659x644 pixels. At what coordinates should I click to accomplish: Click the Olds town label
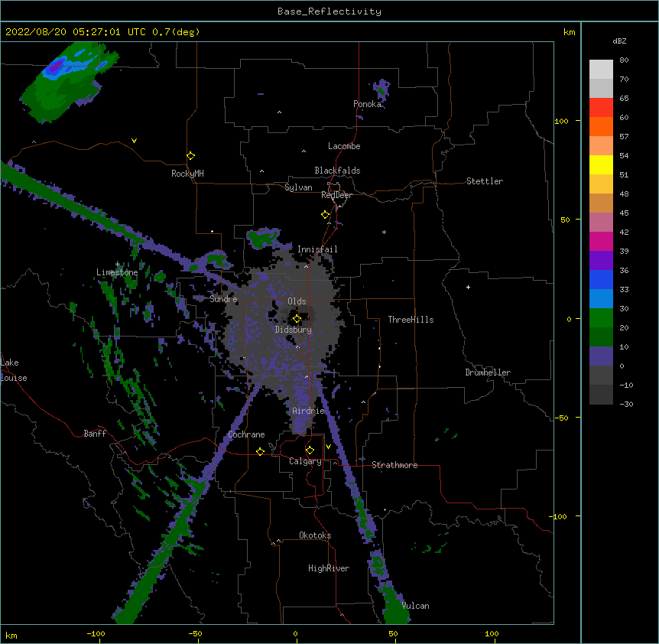pos(297,301)
